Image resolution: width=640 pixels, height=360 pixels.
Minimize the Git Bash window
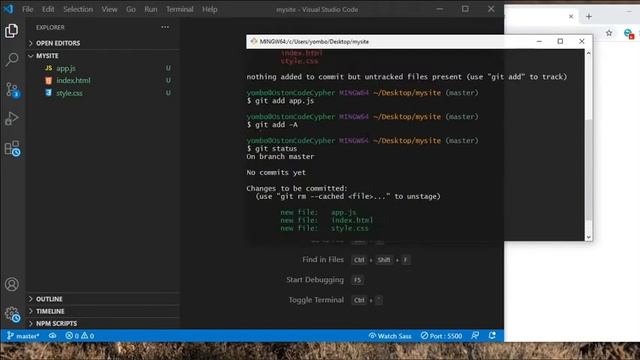[539, 41]
